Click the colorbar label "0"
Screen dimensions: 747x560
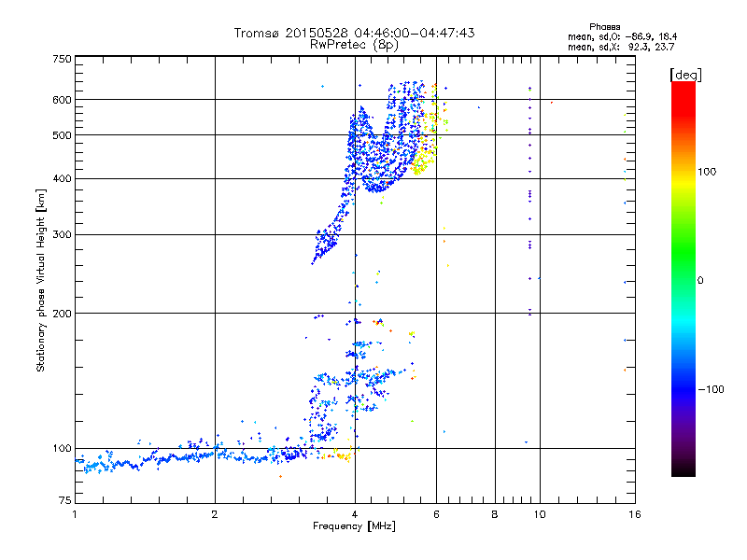[700, 281]
